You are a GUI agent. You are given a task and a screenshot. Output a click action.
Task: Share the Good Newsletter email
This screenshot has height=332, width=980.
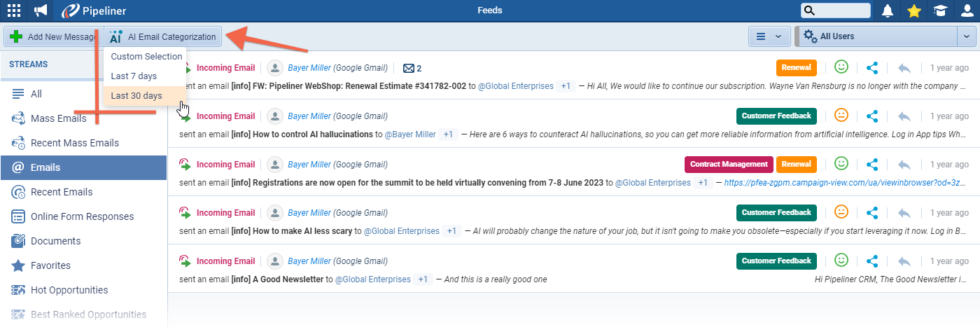pos(872,261)
